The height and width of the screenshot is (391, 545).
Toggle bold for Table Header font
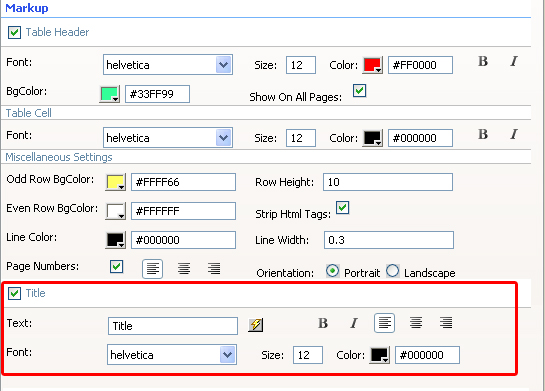(483, 62)
